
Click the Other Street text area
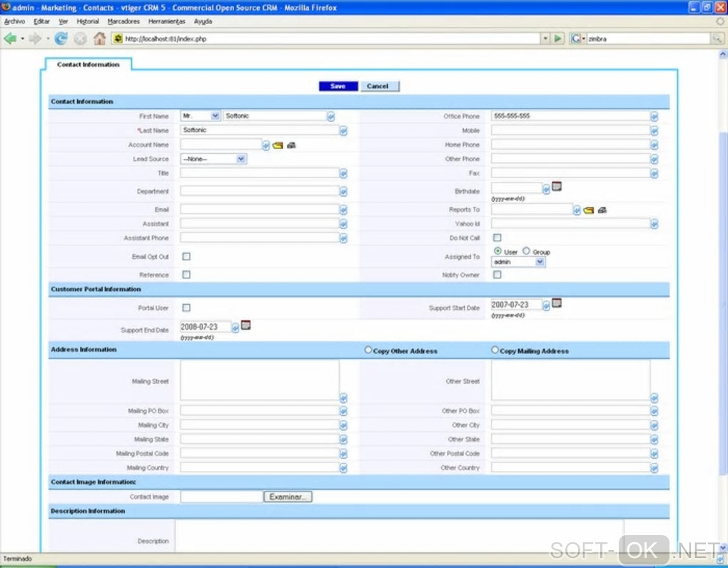570,380
